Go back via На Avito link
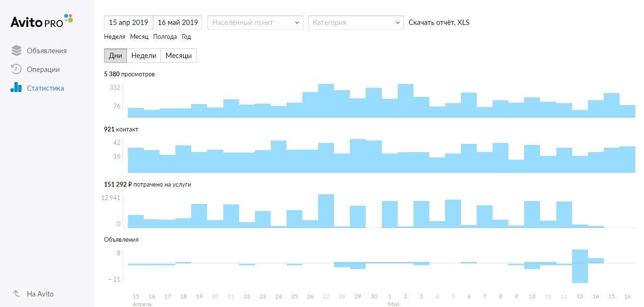644x307 pixels. point(40,294)
